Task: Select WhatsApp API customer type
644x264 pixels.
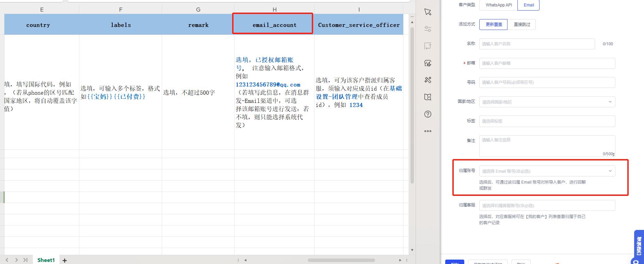Action: (x=499, y=5)
